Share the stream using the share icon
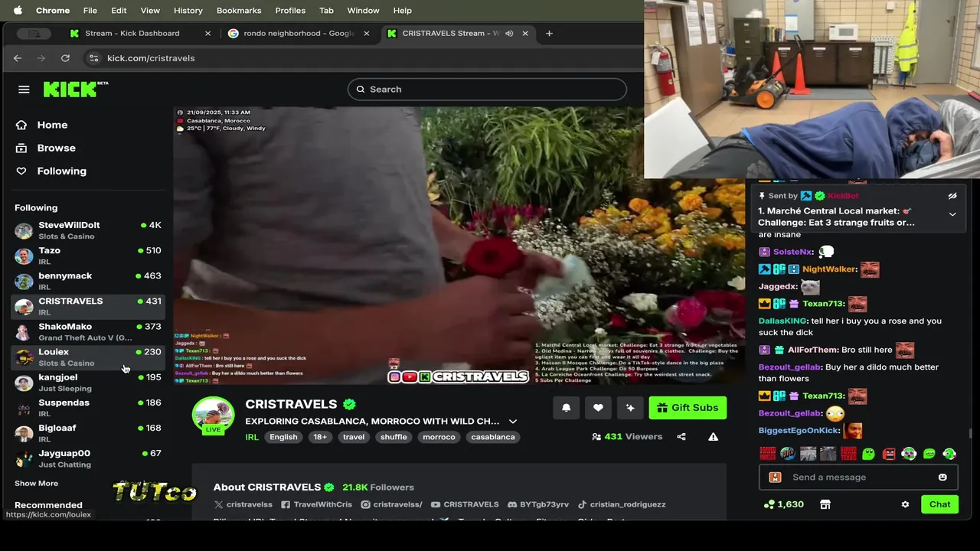980x551 pixels. [681, 437]
